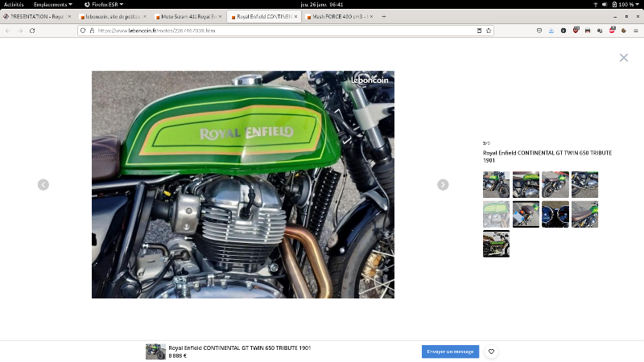Switch to 'Moto Scram 411 Royal En' tab
This screenshot has height=362, width=644.
pos(188,17)
